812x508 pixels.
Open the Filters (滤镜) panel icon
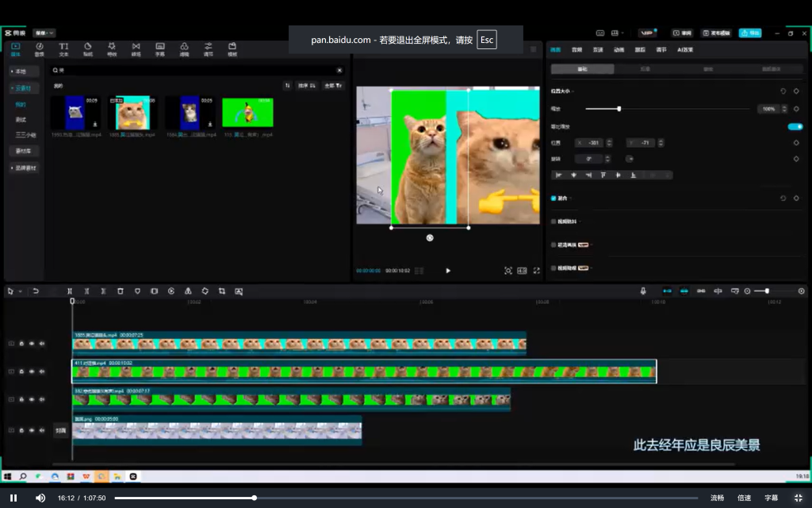click(184, 49)
